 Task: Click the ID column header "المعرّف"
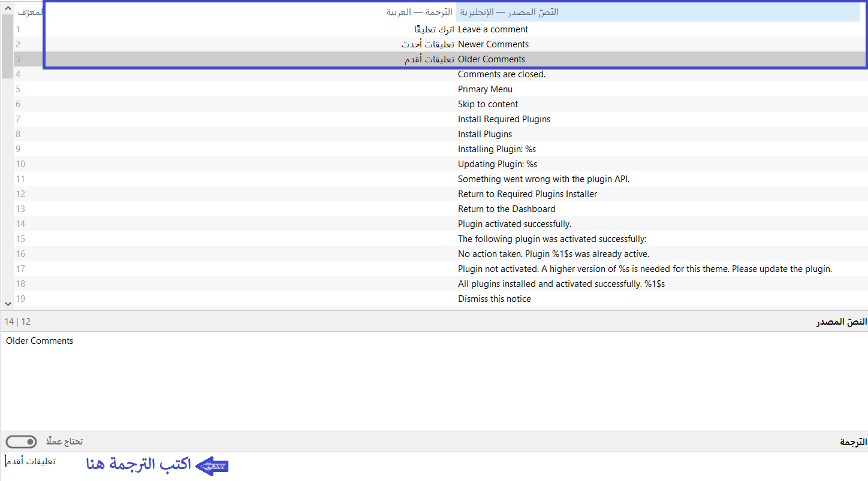(x=30, y=12)
